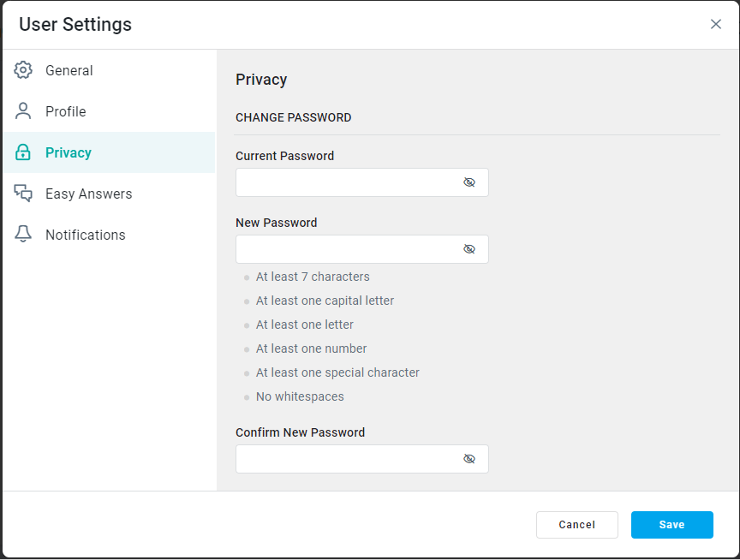Close the User Settings dialog
The image size is (740, 560).
716,24
